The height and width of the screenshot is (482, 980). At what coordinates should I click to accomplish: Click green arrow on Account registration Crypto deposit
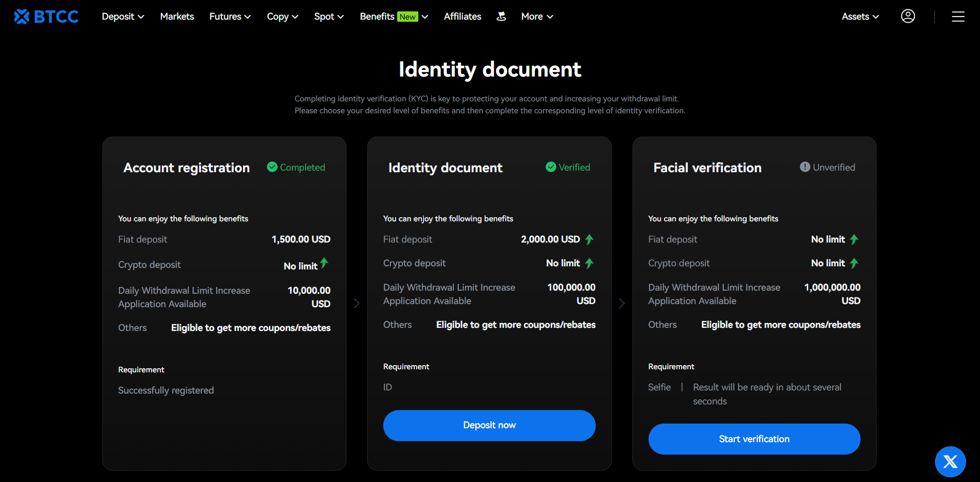click(324, 263)
